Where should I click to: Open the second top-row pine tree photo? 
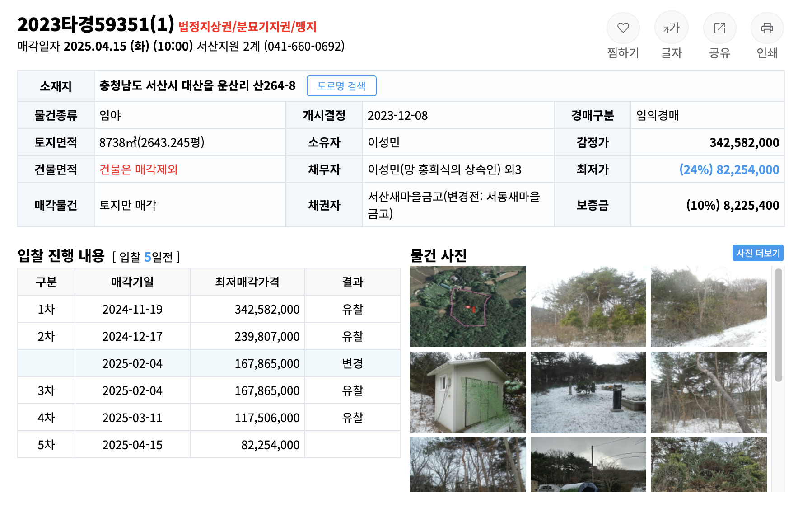click(x=588, y=306)
